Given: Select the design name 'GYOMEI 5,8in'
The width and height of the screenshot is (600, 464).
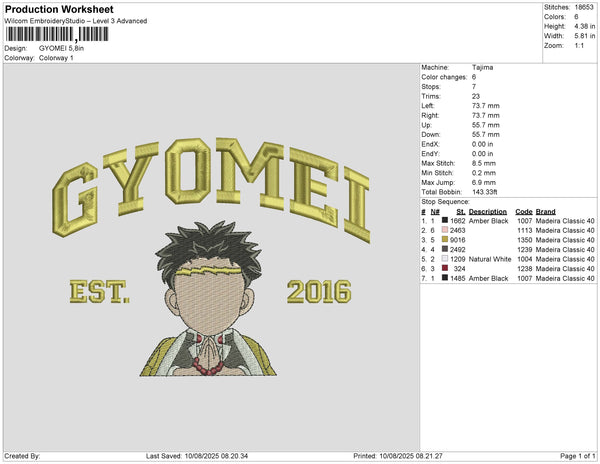Looking at the screenshot, I should tap(61, 48).
